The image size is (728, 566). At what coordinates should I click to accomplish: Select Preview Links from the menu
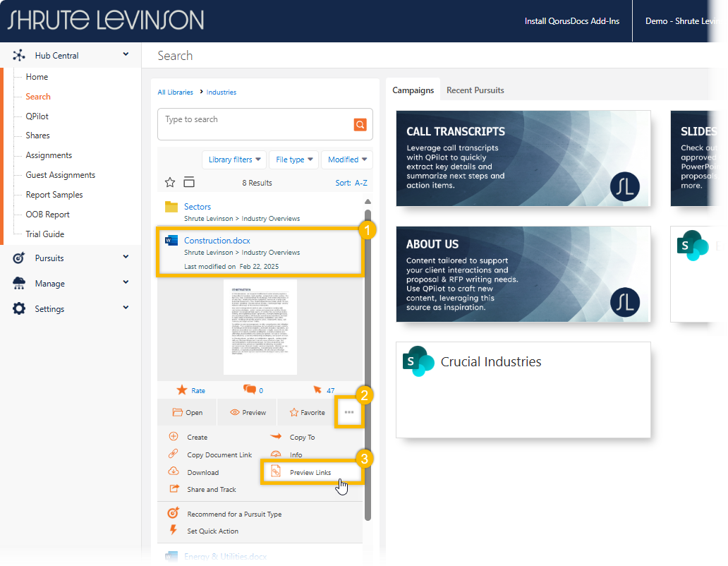click(x=310, y=472)
